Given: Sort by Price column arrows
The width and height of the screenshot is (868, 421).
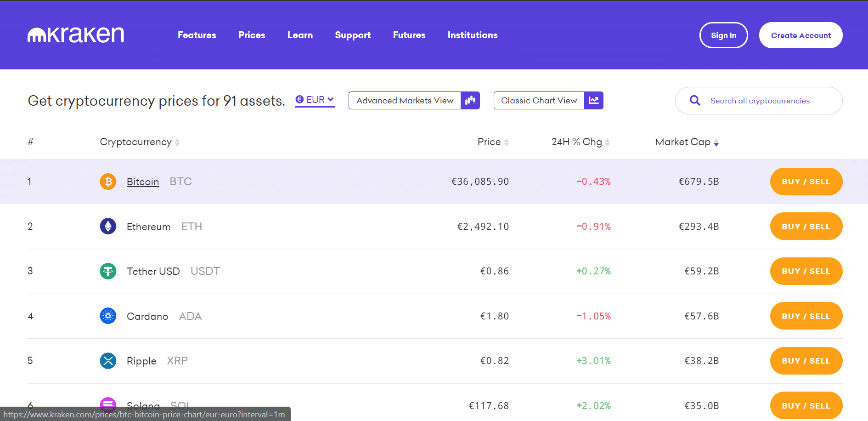Looking at the screenshot, I should [x=506, y=142].
